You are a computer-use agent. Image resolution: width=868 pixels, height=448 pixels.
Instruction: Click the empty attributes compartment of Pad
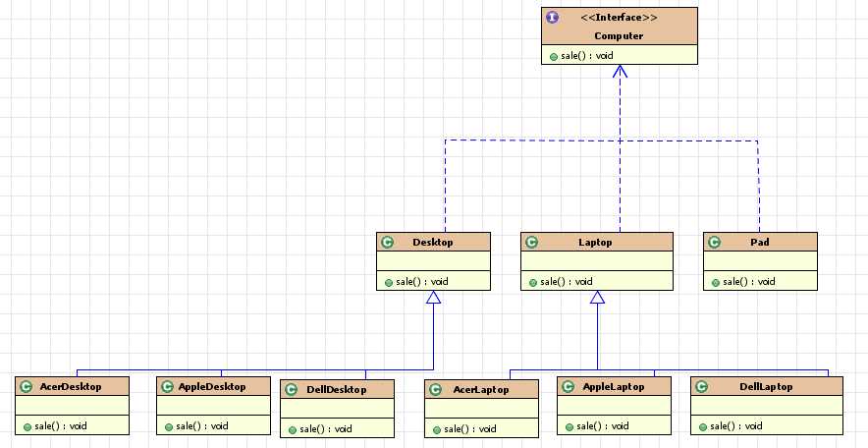(x=760, y=261)
